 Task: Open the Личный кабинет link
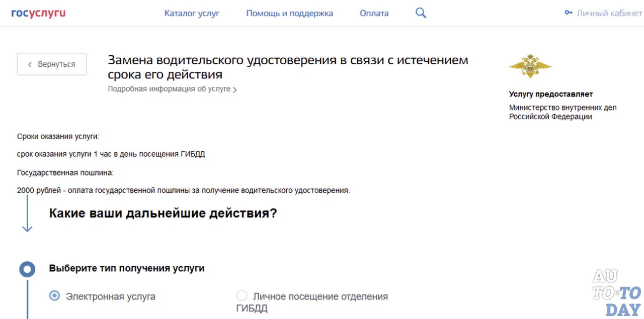coord(609,14)
